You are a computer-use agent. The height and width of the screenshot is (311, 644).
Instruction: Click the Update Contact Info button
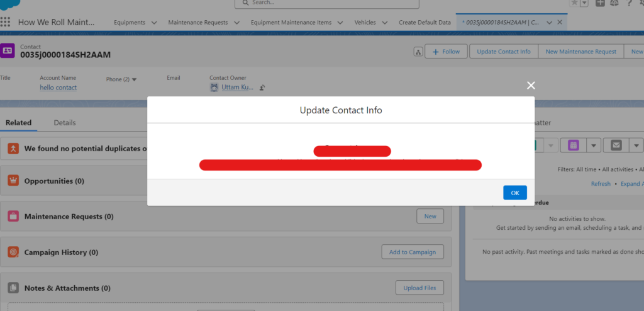pyautogui.click(x=504, y=52)
